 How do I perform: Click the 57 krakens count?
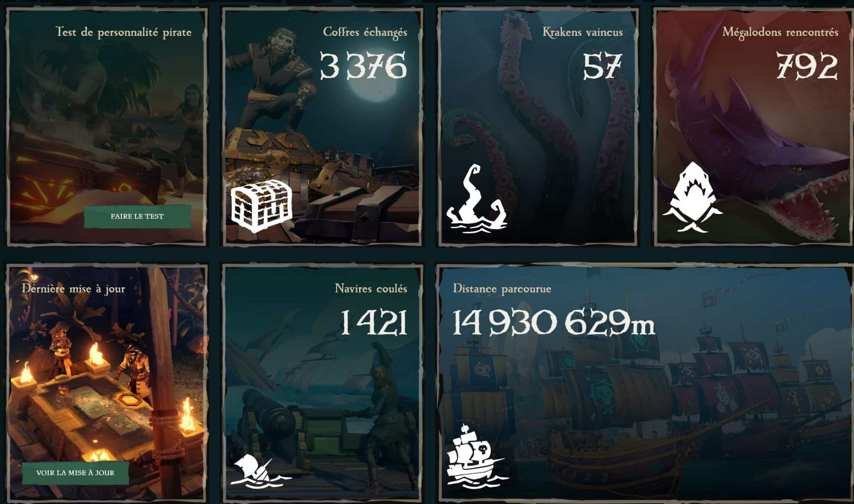pos(603,66)
